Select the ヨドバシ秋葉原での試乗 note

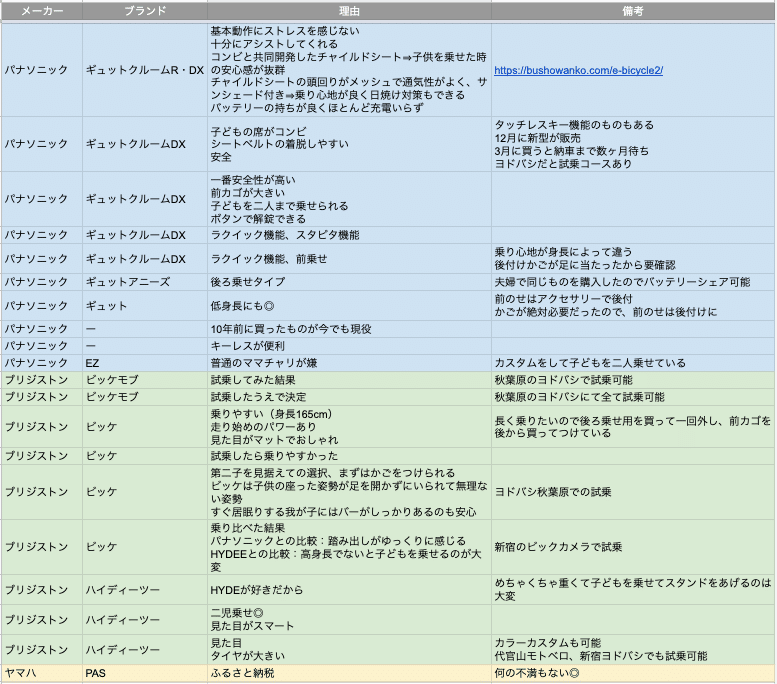[633, 492]
